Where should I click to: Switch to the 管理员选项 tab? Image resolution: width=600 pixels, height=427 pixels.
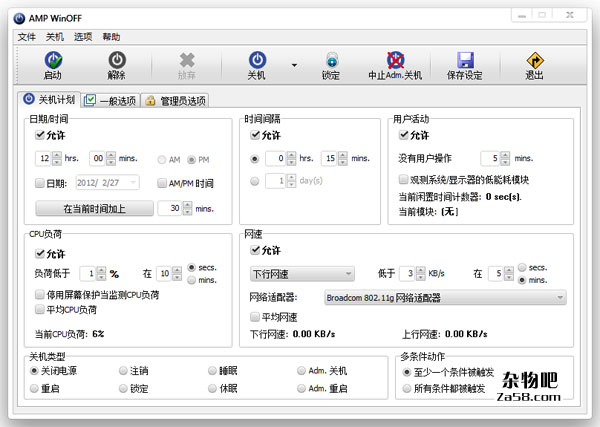[175, 101]
